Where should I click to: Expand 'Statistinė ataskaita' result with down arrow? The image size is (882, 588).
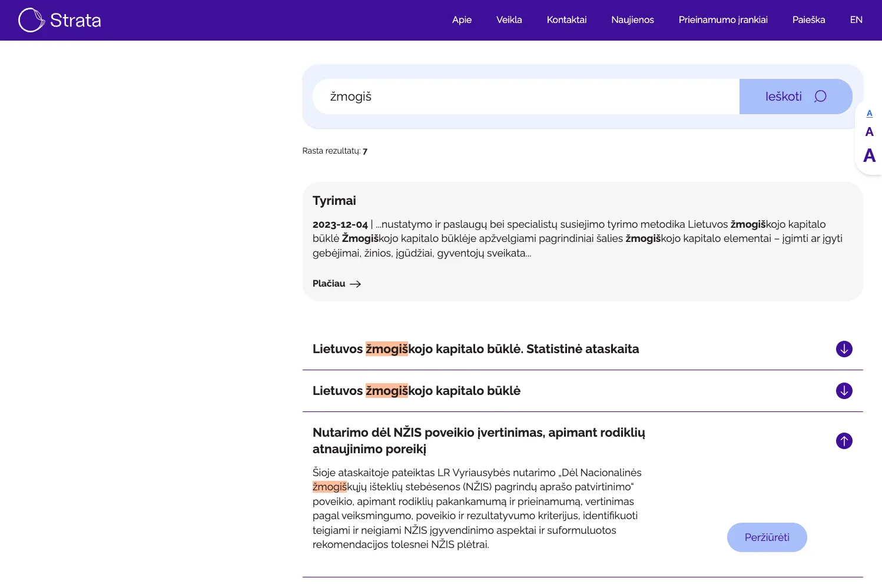pyautogui.click(x=844, y=349)
